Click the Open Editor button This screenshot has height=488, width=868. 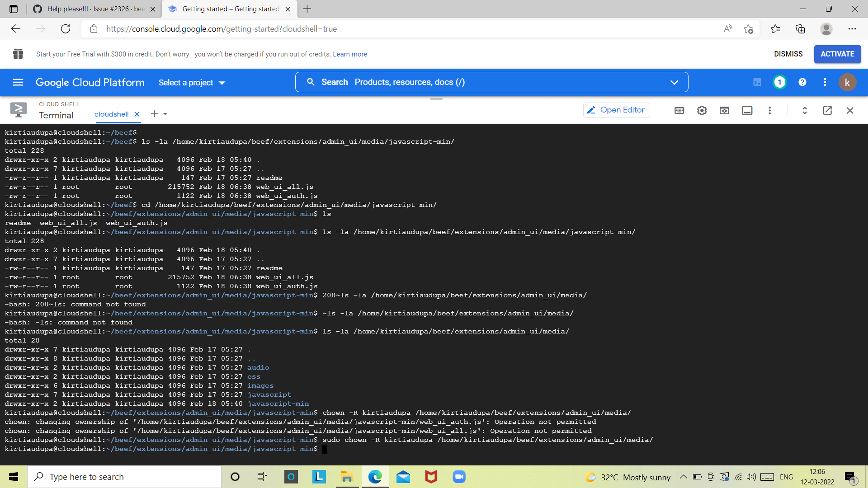click(616, 110)
